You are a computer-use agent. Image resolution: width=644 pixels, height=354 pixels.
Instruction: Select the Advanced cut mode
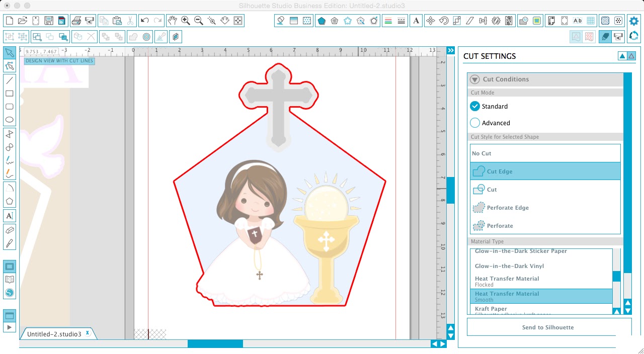tap(474, 123)
